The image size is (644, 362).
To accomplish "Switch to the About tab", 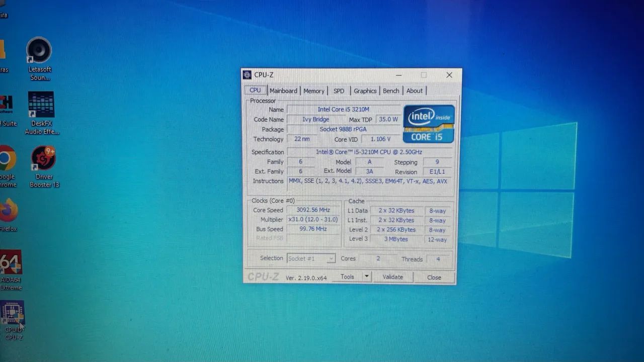I will (415, 91).
